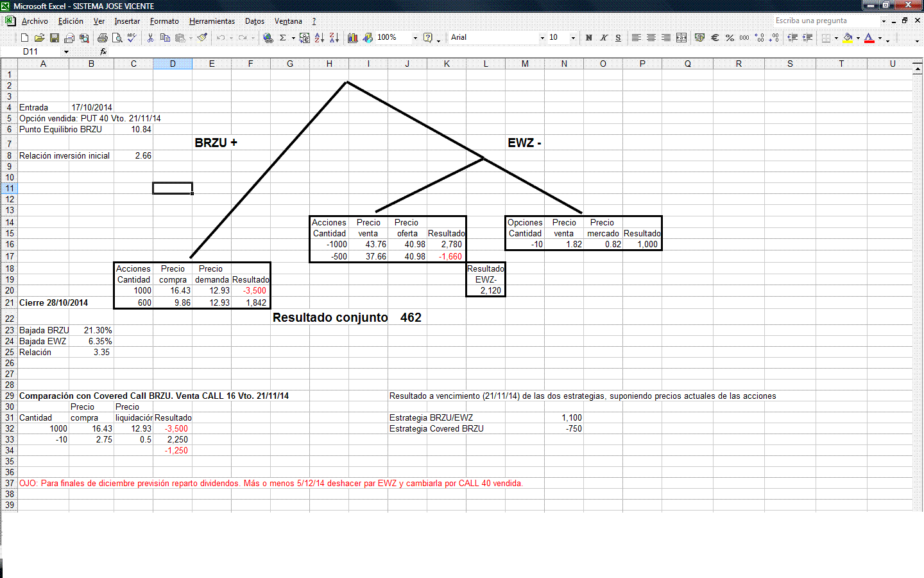Click the Open file folder icon

point(39,38)
